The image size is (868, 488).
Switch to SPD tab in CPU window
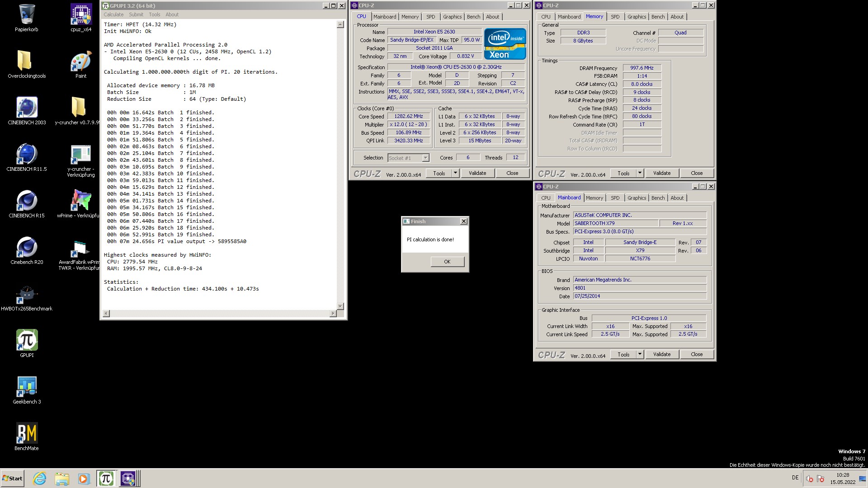[x=431, y=17]
